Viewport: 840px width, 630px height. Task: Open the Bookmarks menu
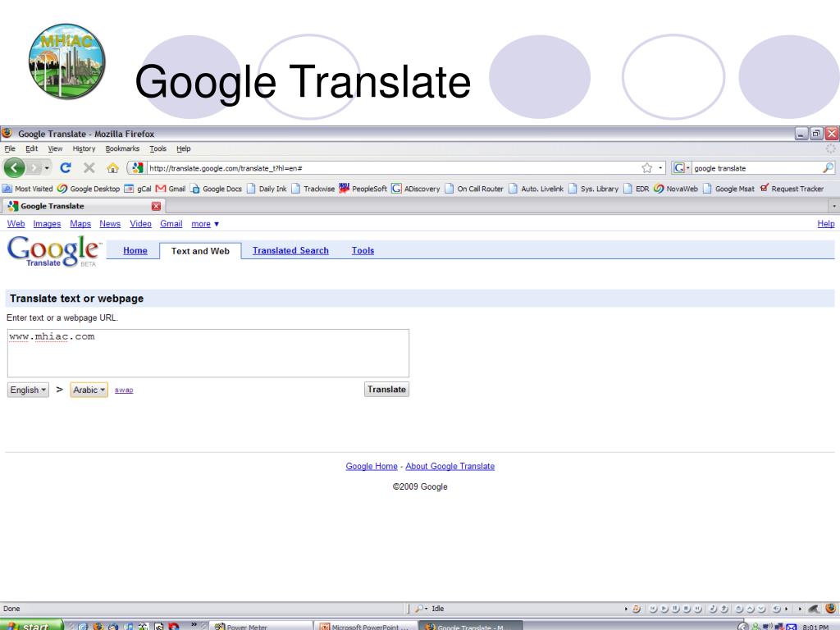coord(122,148)
